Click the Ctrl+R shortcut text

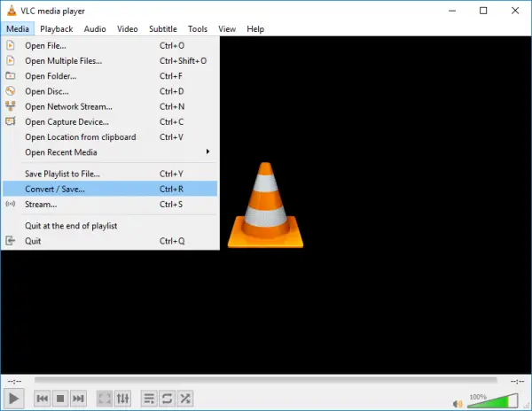(x=171, y=189)
